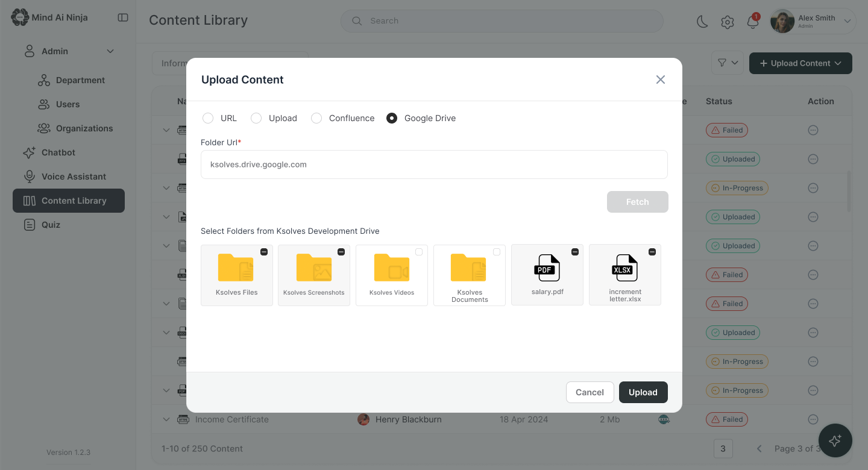Select the Ksolves Files folder icon

pyautogui.click(x=236, y=268)
